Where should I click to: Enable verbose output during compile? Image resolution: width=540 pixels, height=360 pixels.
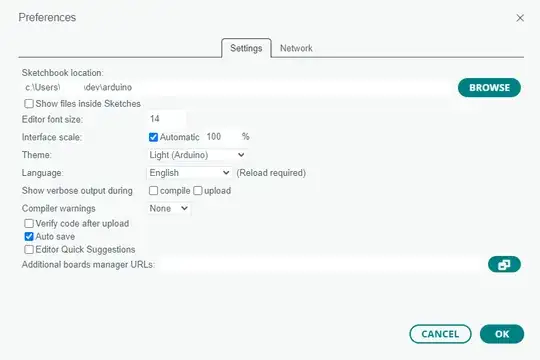point(153,191)
